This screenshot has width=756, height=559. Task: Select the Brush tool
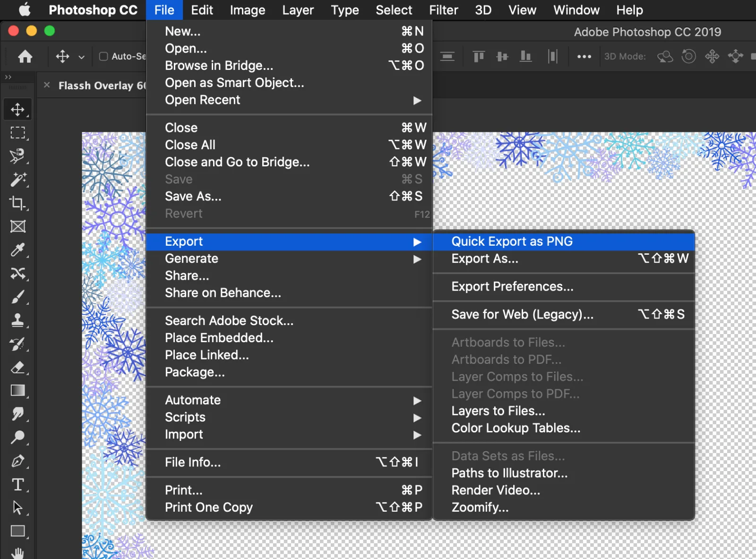[18, 297]
